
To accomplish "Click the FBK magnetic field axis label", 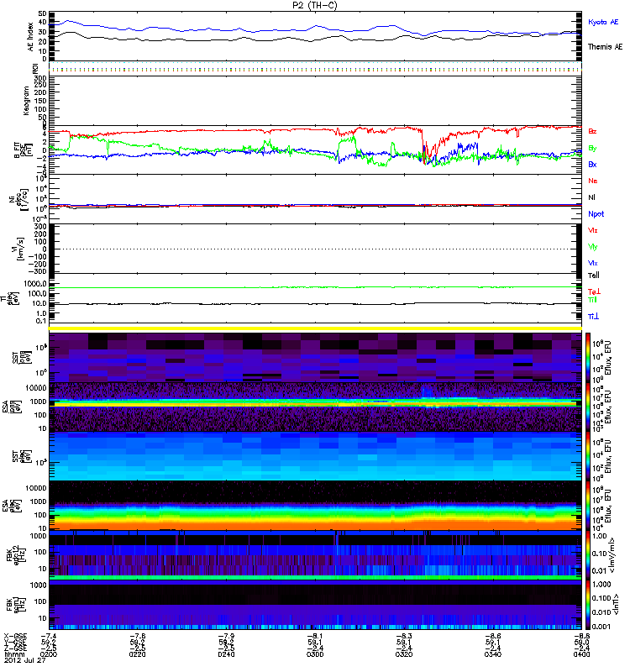I will (18, 604).
